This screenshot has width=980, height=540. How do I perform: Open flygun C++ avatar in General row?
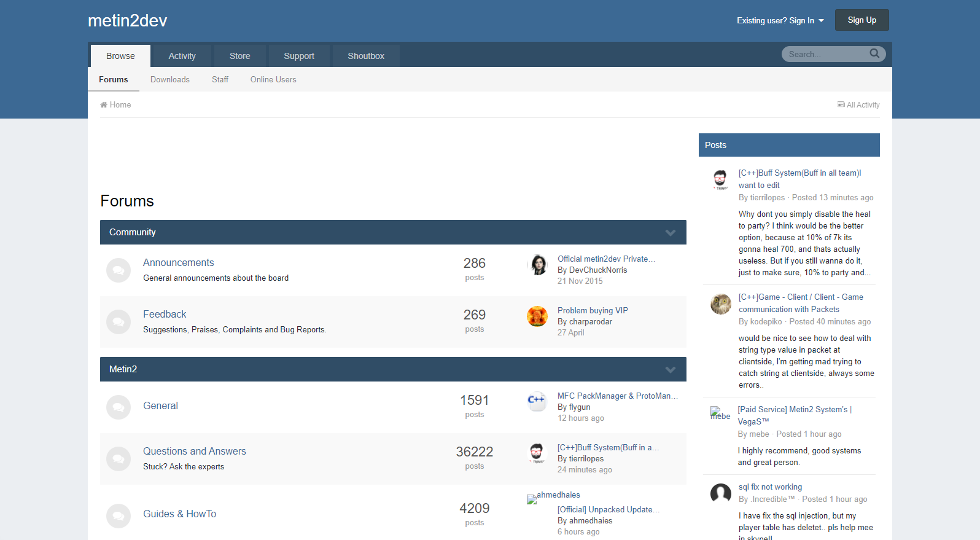click(x=537, y=402)
